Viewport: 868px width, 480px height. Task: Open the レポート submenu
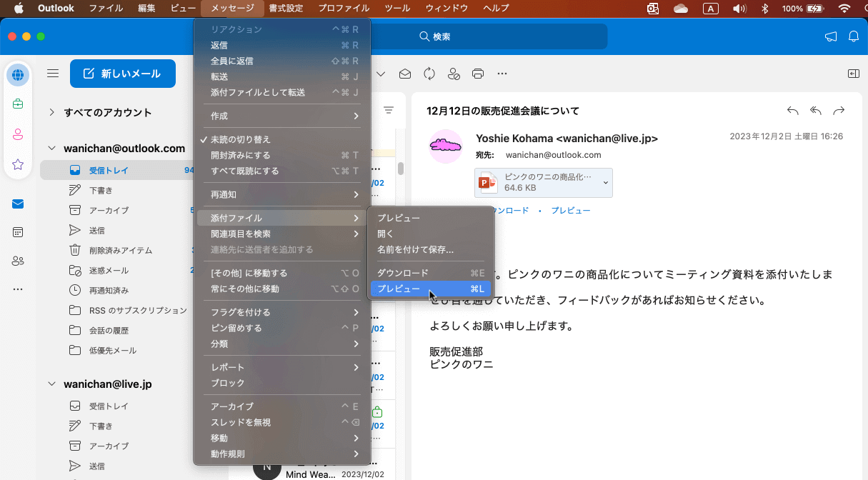(282, 367)
